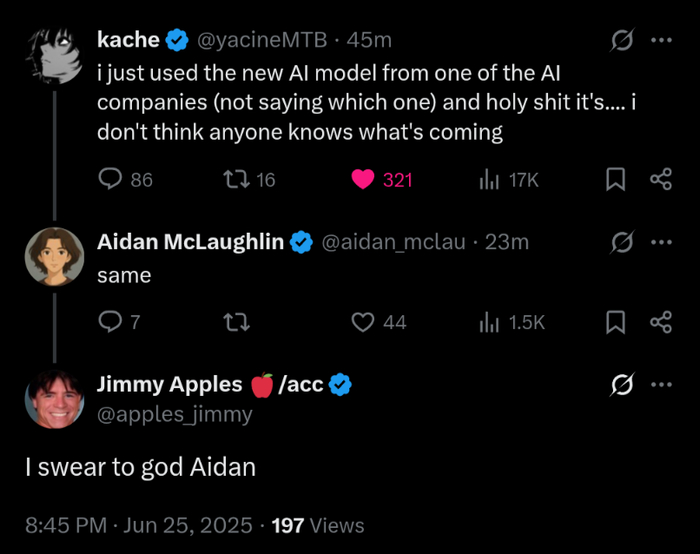Expand more options on Jimmy Apples' tweet

tap(661, 385)
